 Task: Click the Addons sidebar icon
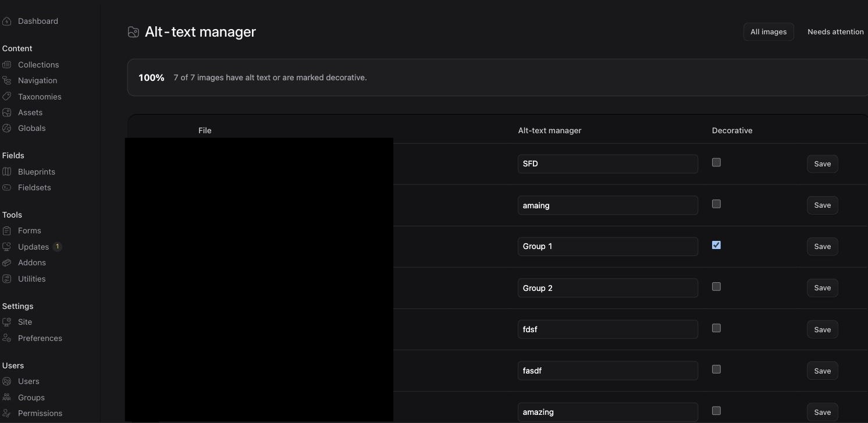[7, 262]
